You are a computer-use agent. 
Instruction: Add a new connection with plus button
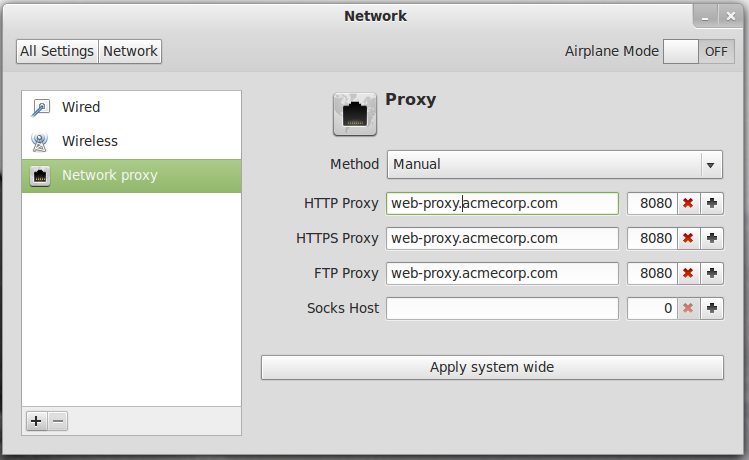pos(36,421)
